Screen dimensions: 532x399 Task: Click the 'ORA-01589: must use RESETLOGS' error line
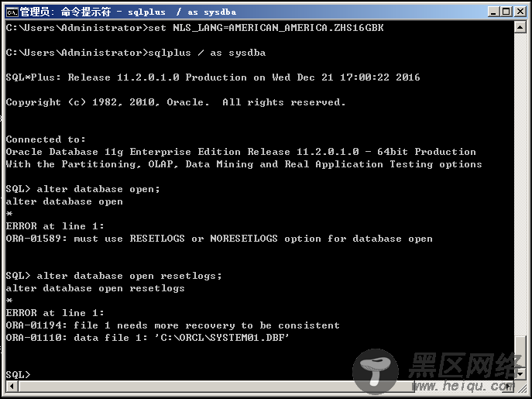[x=219, y=239]
